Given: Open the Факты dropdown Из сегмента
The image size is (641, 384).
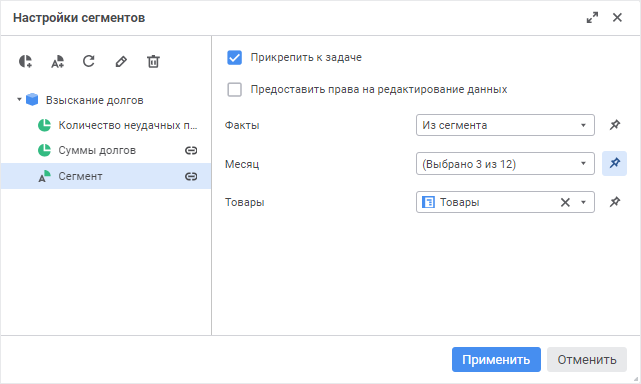Looking at the screenshot, I should [x=505, y=125].
